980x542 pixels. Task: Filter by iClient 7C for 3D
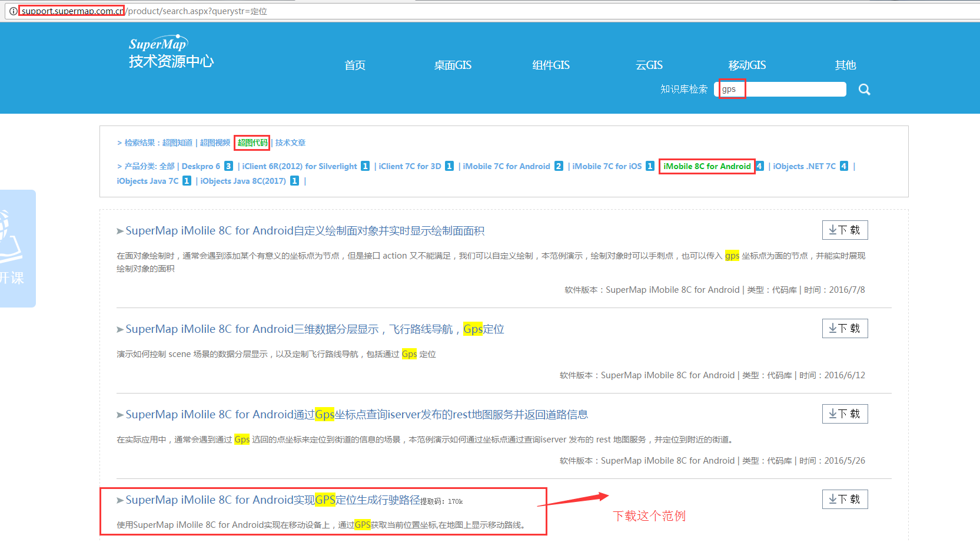point(410,166)
